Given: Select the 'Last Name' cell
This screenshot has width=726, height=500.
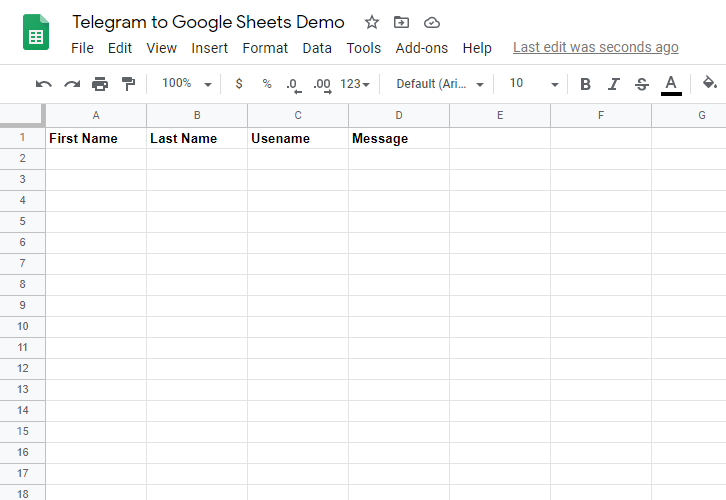Looking at the screenshot, I should tap(197, 138).
